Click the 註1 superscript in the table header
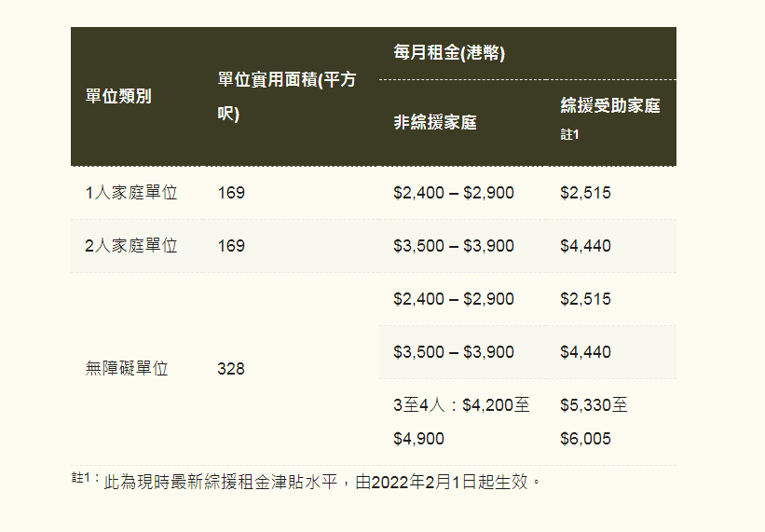Screen dimensions: 765x532 [x=569, y=135]
